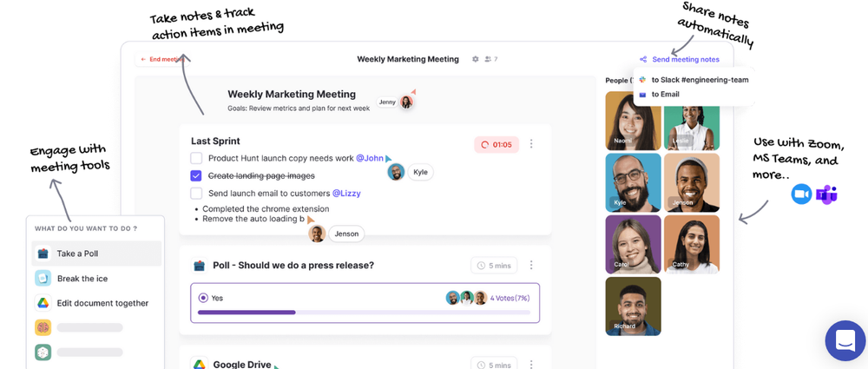Check Send launch email to customers checkbox
This screenshot has width=868, height=369.
(x=196, y=194)
